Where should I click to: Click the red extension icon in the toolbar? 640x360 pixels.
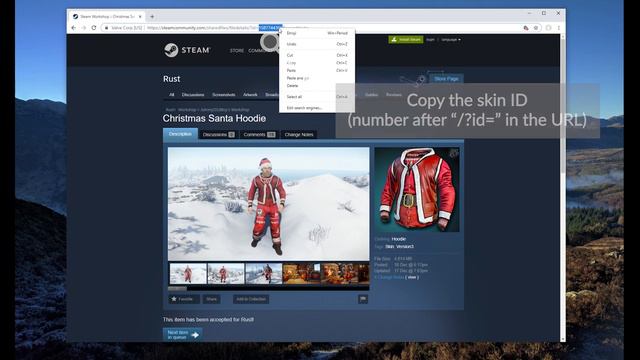[526, 28]
